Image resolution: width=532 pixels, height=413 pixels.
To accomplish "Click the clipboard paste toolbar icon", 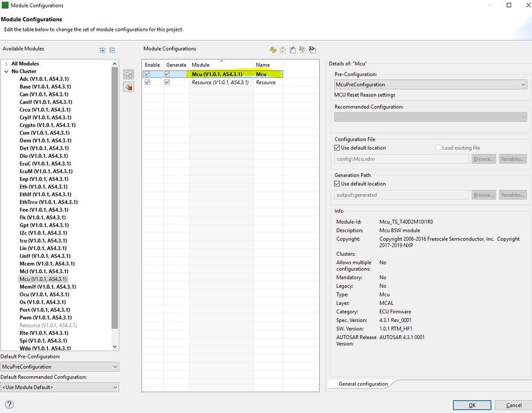I will tap(292, 50).
